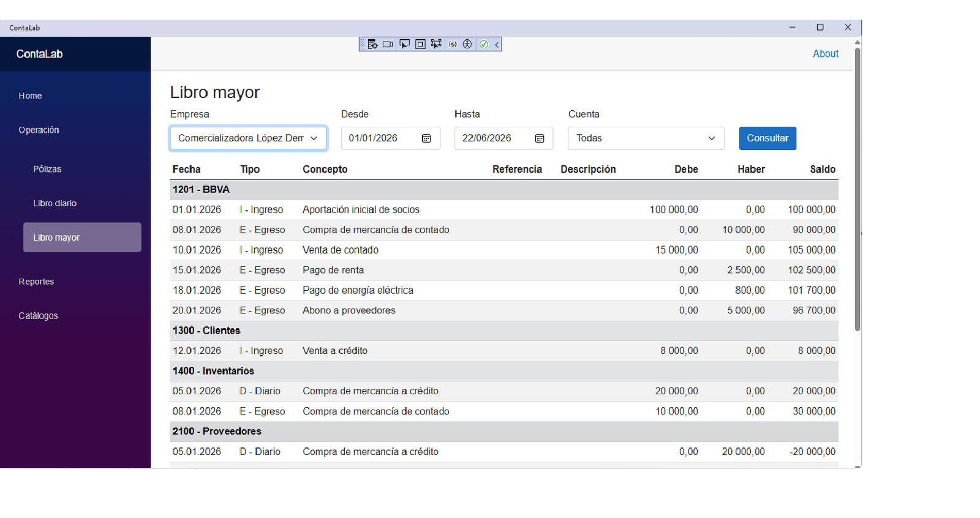Click the saldo value -20 000,00
This screenshot has height=518, width=980.
click(812, 452)
